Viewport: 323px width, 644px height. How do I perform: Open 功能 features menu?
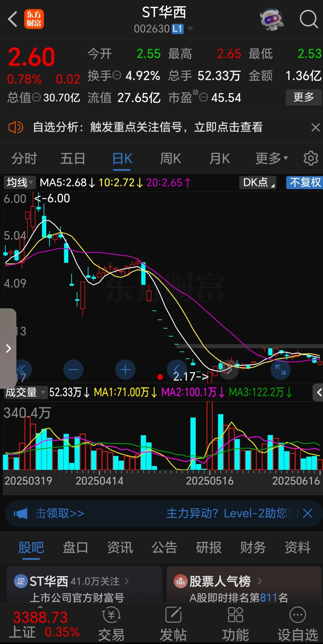coord(235,624)
